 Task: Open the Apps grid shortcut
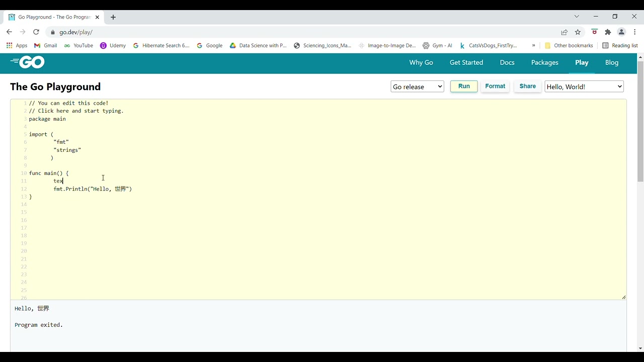(17, 45)
